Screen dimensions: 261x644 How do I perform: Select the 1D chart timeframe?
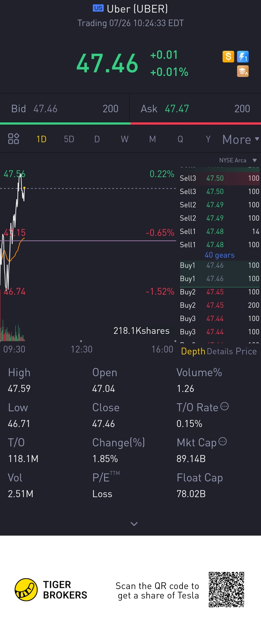[42, 139]
